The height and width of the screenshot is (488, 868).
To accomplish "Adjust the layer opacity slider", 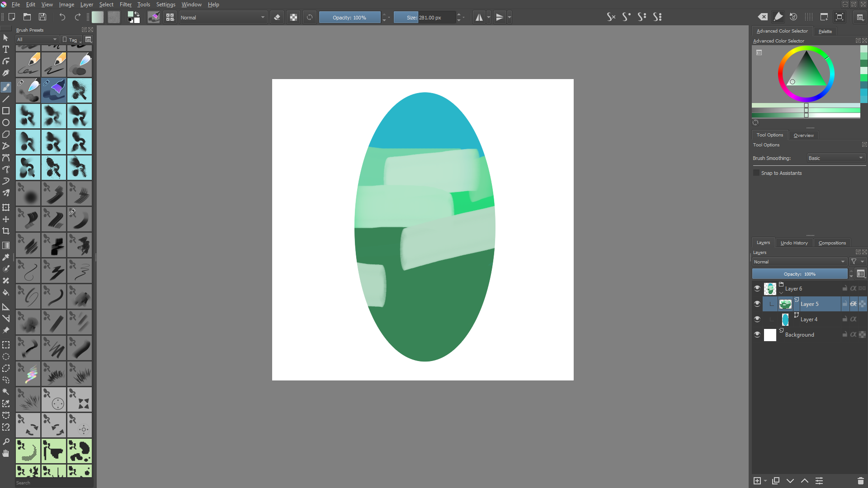I will 799,274.
